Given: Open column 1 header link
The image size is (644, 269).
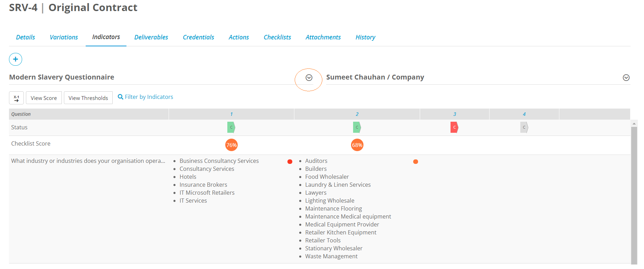Looking at the screenshot, I should (231, 114).
